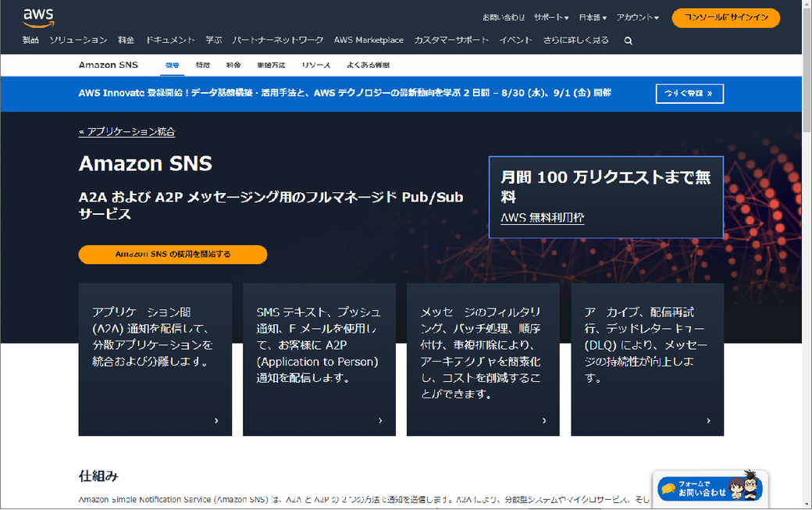
Task: Go back via « アプリケーション統合 link
Action: (126, 131)
